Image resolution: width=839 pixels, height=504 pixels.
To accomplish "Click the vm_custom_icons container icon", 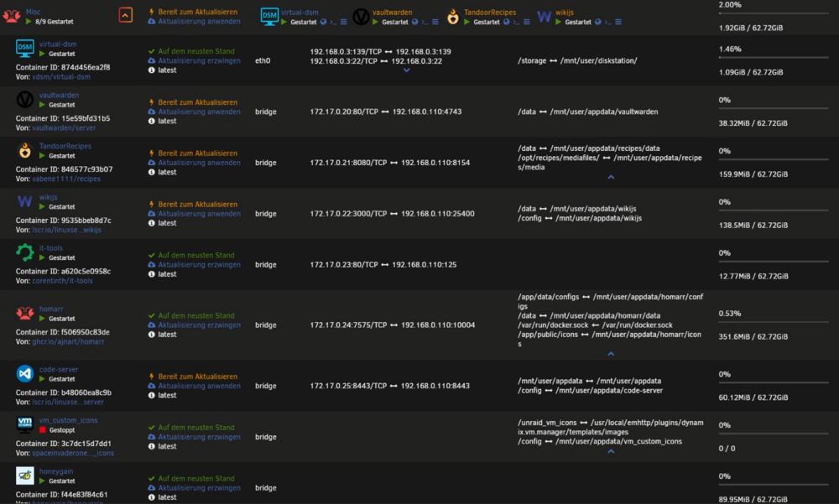I will tap(24, 424).
